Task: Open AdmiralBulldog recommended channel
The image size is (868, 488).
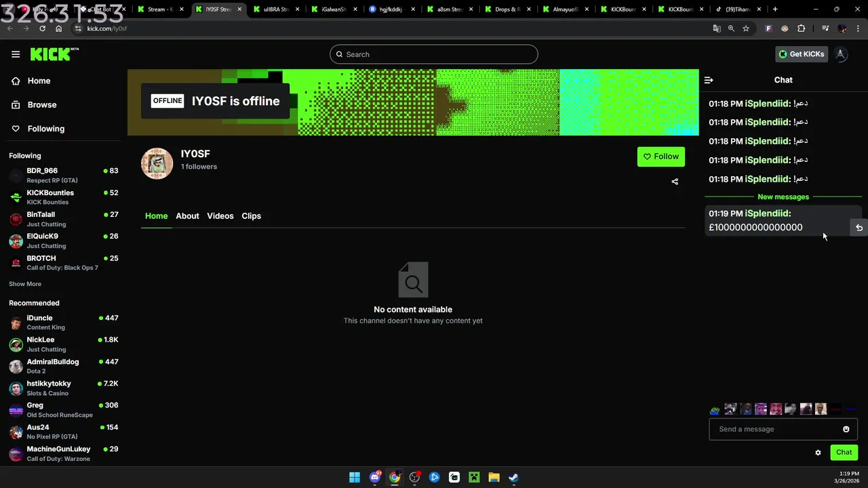Action: coord(63,366)
